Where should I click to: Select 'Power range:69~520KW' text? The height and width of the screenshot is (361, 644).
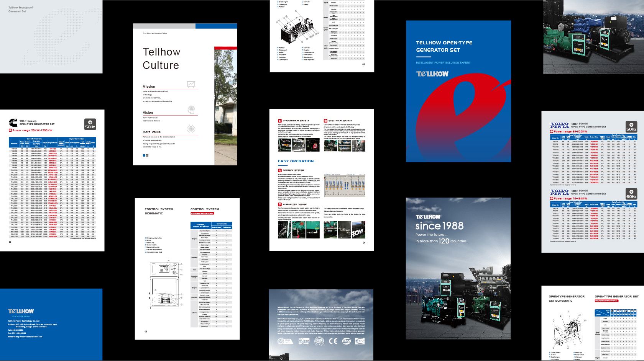(570, 132)
